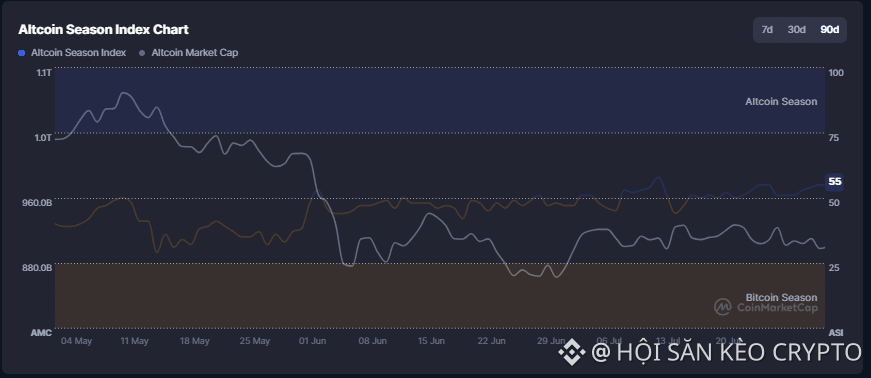Click the blue Altcoin Season Index legend dot
Image resolution: width=871 pixels, height=378 pixels.
22,53
